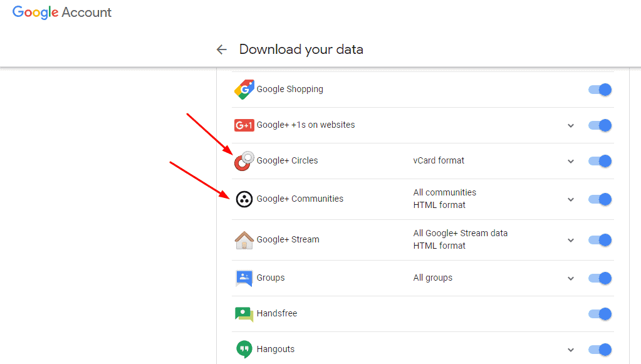The height and width of the screenshot is (364, 641).
Task: Click the Handsfree label
Action: click(x=277, y=313)
